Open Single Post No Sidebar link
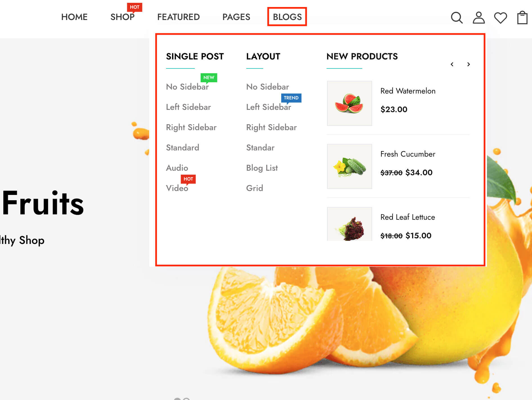The width and height of the screenshot is (532, 400). click(x=187, y=87)
